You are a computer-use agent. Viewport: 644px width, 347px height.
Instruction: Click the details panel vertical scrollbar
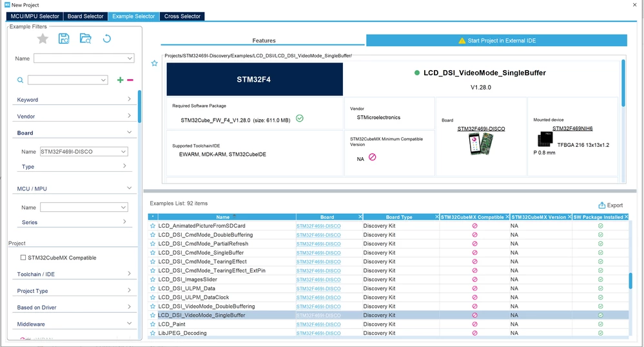click(x=623, y=83)
